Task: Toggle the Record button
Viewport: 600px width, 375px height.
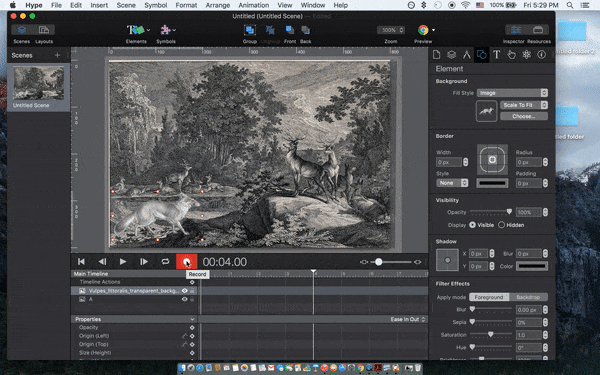Action: click(186, 262)
